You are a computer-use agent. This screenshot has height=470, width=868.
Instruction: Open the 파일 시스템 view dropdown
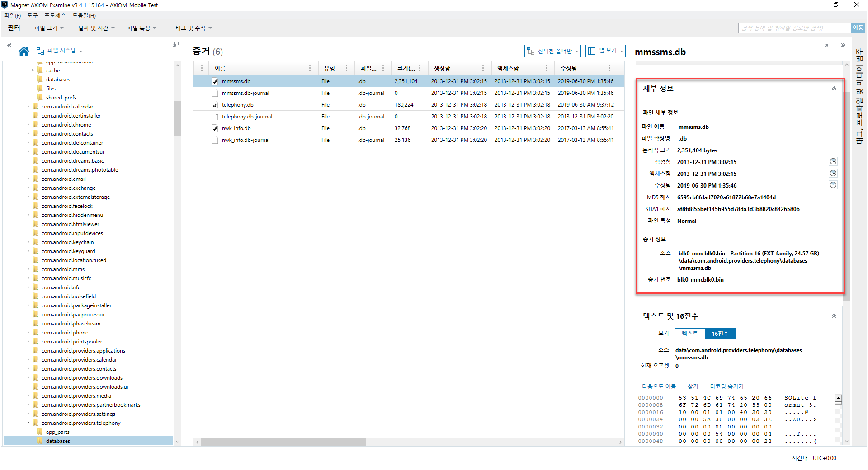pyautogui.click(x=59, y=51)
